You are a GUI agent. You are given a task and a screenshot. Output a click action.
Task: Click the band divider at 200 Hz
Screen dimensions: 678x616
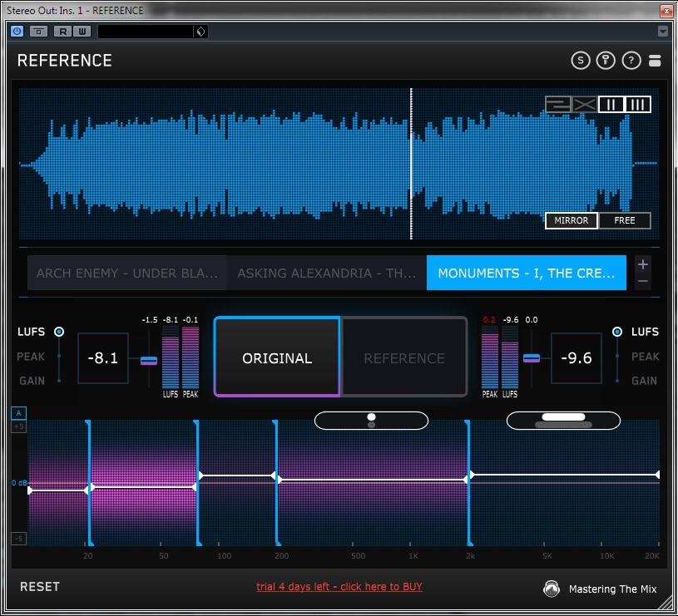pos(276,482)
